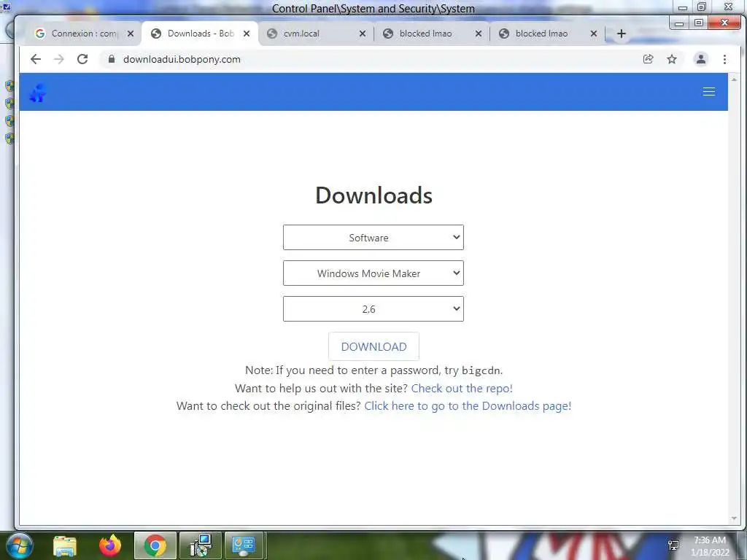Click the DOWNLOAD button
This screenshot has height=560, width=747.
point(373,346)
